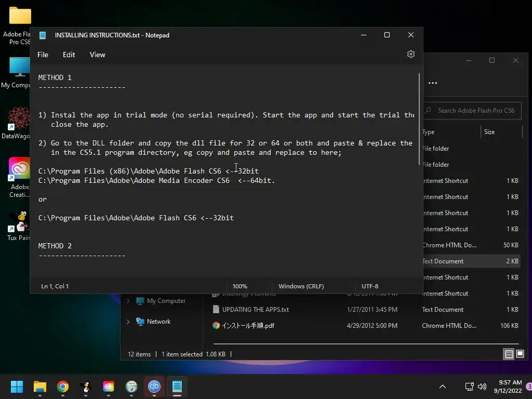Click the Notepad taskbar icon

pos(177,387)
